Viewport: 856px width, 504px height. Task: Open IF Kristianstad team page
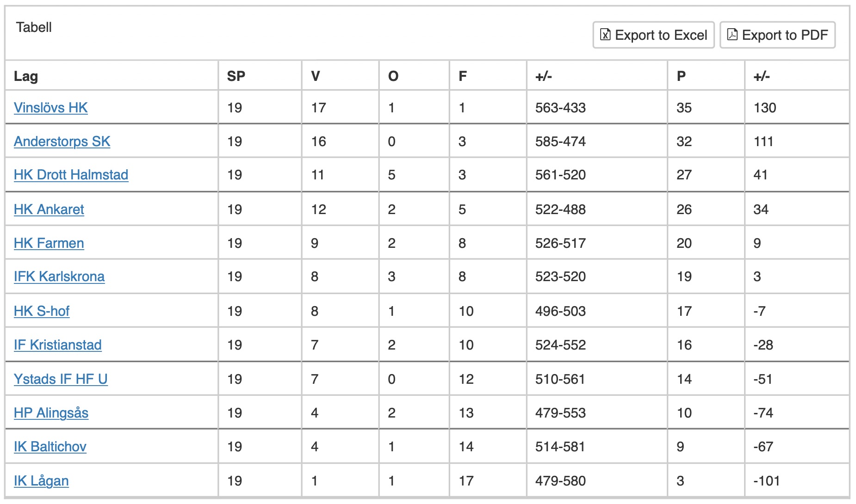tap(57, 345)
